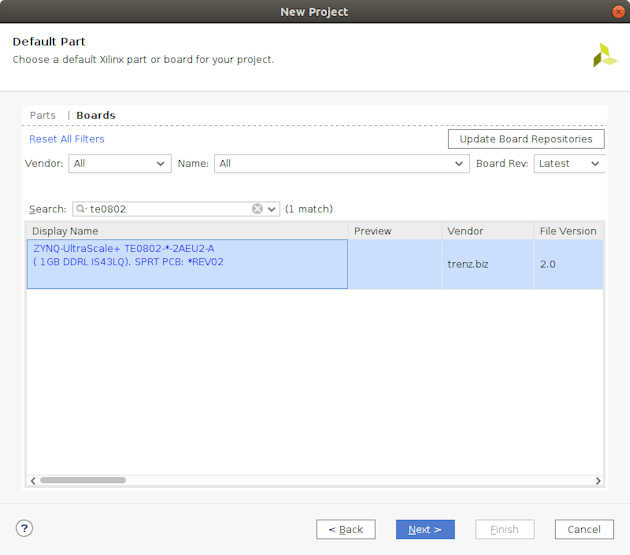Select the Boards tab
The image size is (630, 555).
point(96,115)
